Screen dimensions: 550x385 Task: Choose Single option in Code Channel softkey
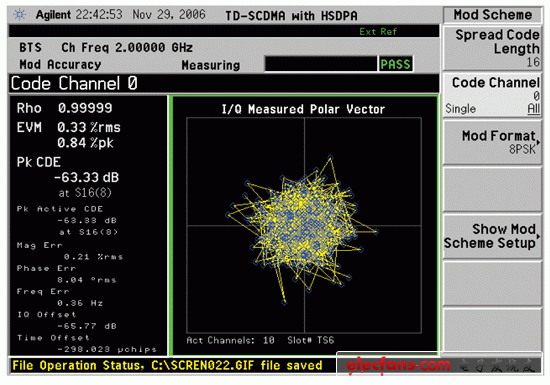coord(461,109)
